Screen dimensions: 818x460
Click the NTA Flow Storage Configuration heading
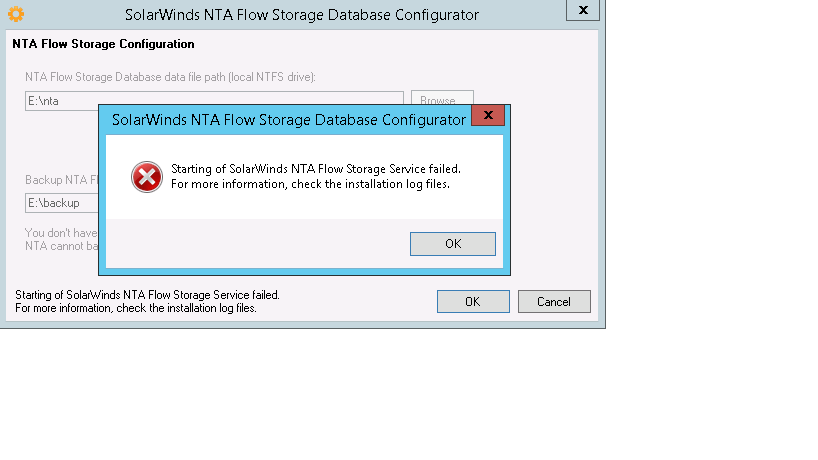[x=103, y=44]
